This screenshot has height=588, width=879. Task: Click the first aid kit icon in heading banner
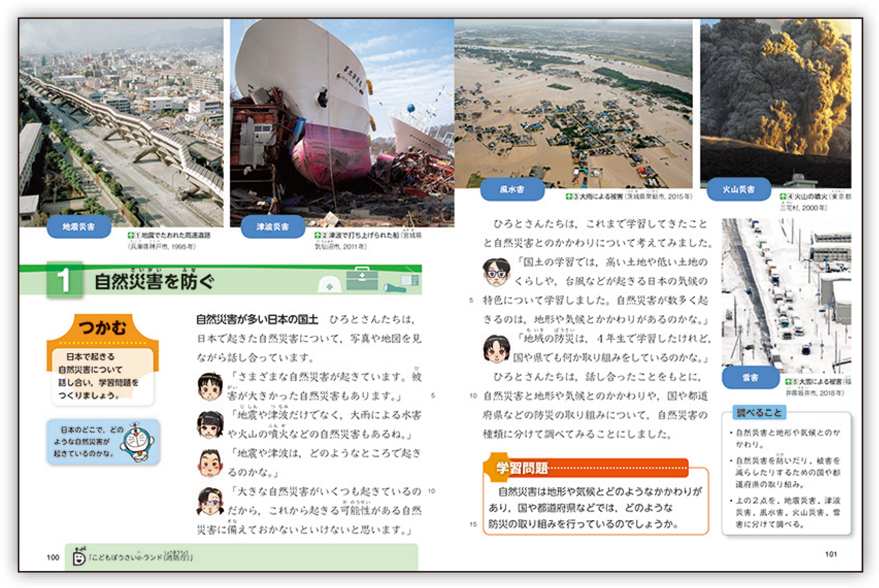coord(362,279)
